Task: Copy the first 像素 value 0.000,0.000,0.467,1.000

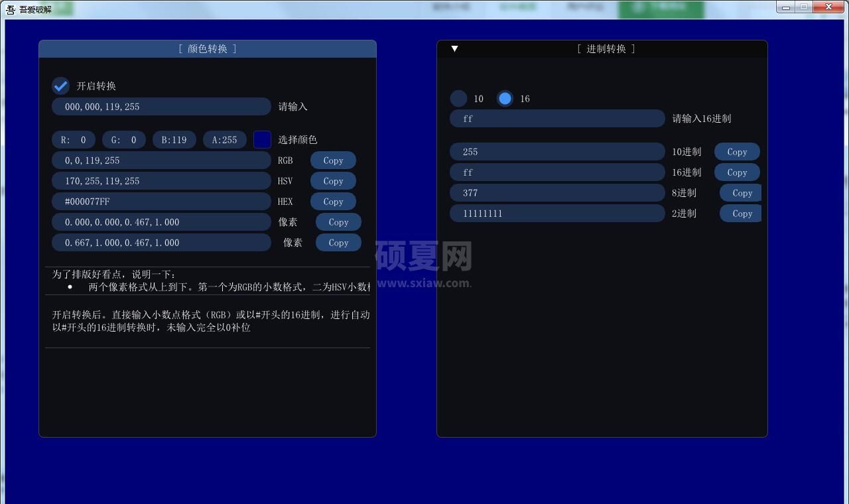Action: point(338,222)
